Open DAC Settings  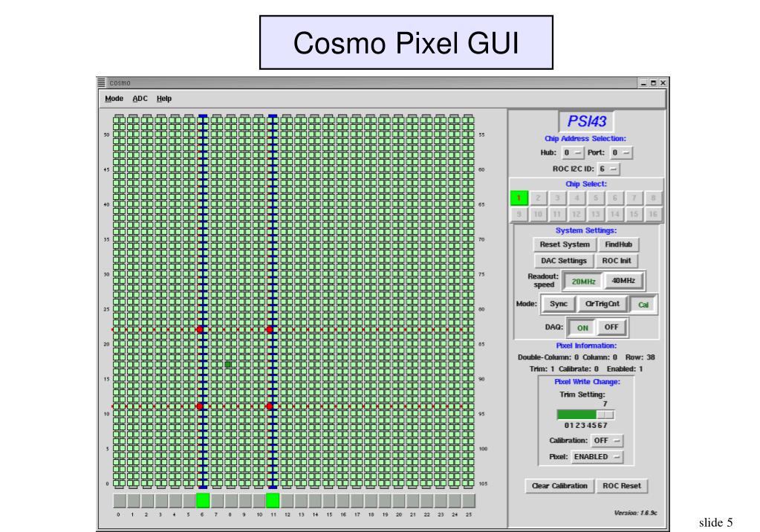tap(564, 261)
